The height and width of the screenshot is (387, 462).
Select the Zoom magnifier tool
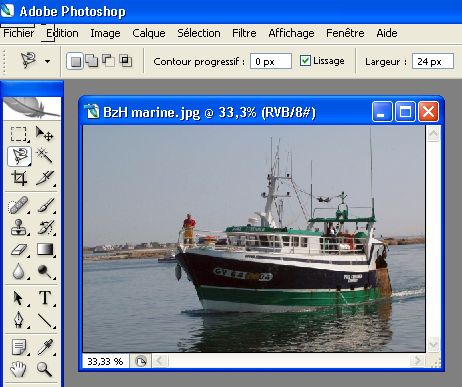click(44, 369)
